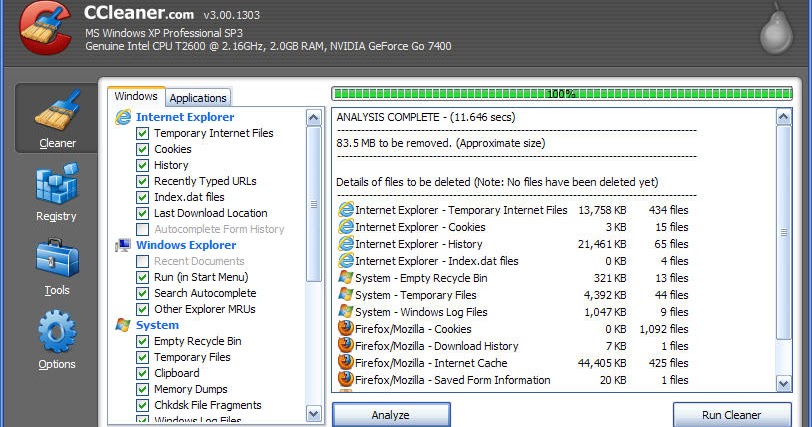The height and width of the screenshot is (427, 812).
Task: Click Windows icon beside Empty Recycle Bin result
Action: pyautogui.click(x=345, y=277)
